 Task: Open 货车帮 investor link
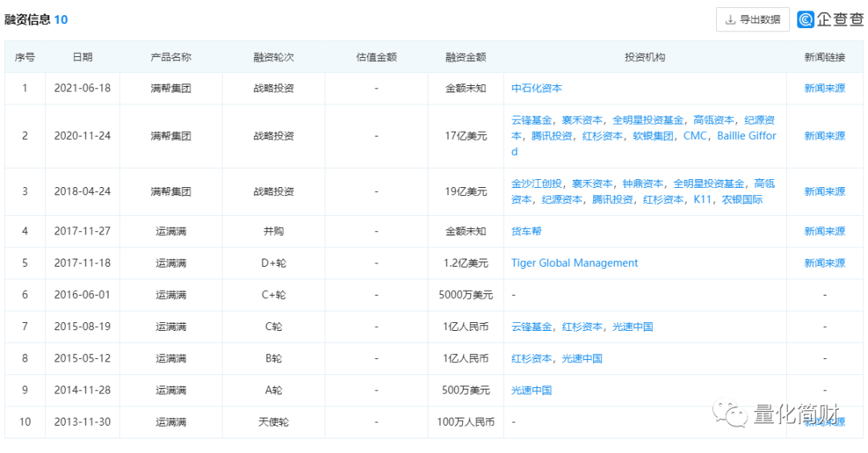click(x=526, y=231)
